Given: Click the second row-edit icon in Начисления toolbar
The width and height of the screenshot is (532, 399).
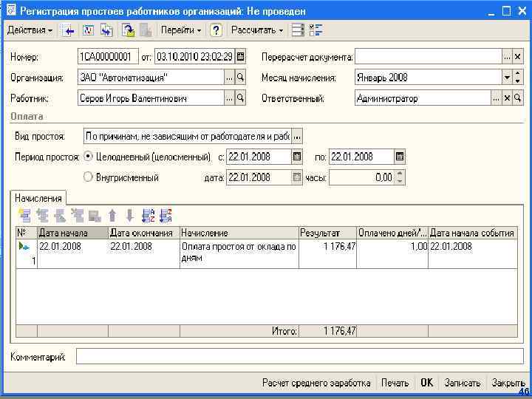Looking at the screenshot, I should tap(42, 216).
